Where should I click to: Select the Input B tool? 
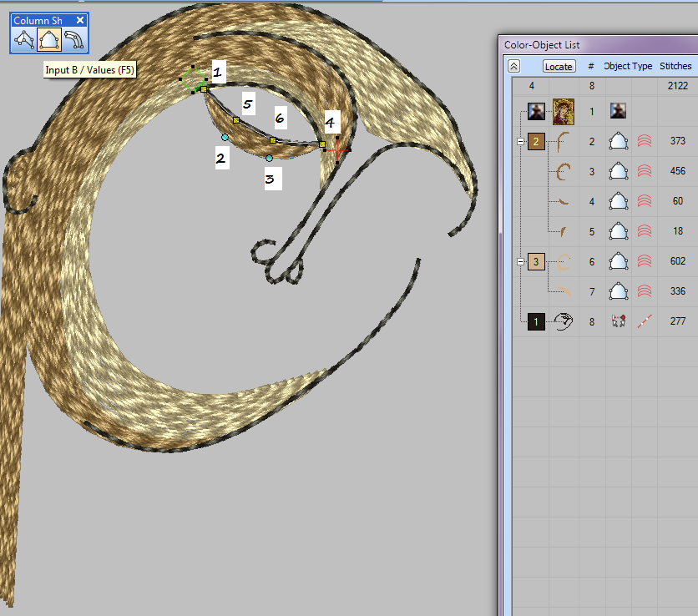(48, 40)
